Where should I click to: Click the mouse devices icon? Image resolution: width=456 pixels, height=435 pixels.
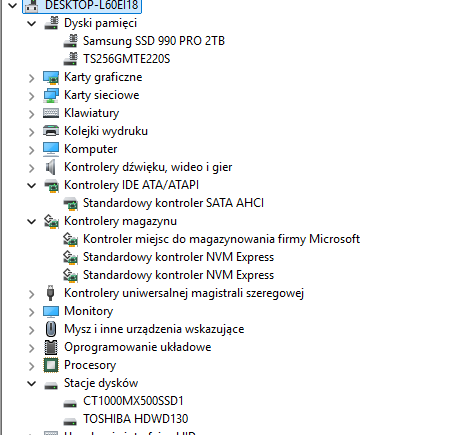click(51, 329)
